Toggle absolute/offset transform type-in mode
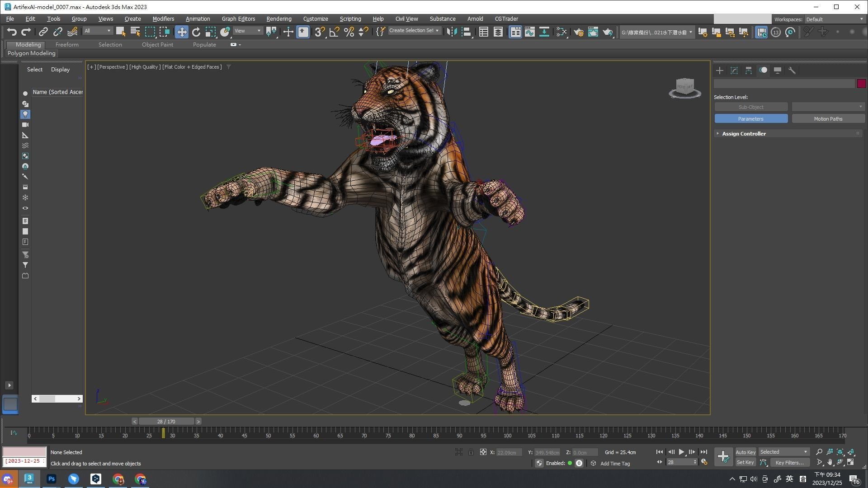Viewport: 868px width, 488px height. pyautogui.click(x=483, y=452)
